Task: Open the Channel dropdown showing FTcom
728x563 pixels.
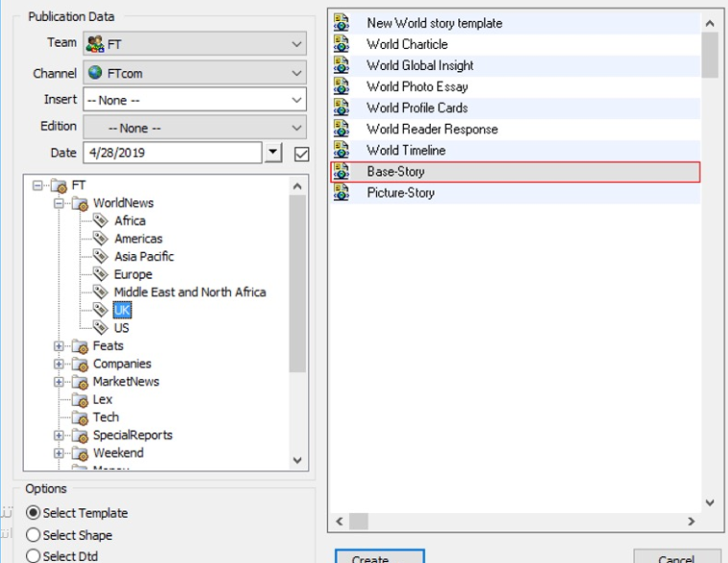Action: coord(194,73)
